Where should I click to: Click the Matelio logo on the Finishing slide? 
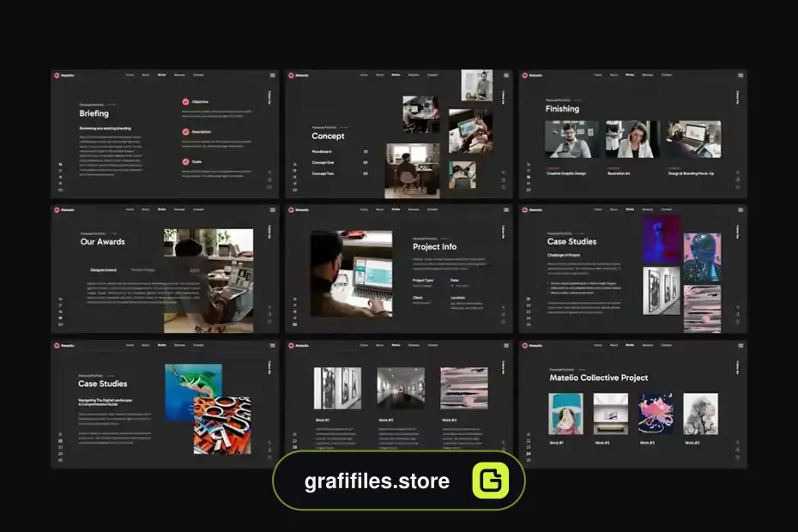[x=532, y=76]
